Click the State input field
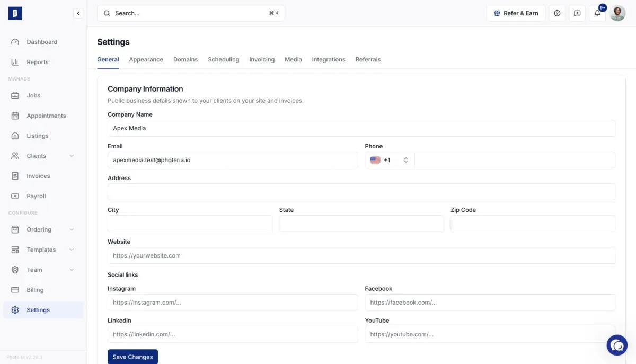The height and width of the screenshot is (364, 636). pos(361,224)
